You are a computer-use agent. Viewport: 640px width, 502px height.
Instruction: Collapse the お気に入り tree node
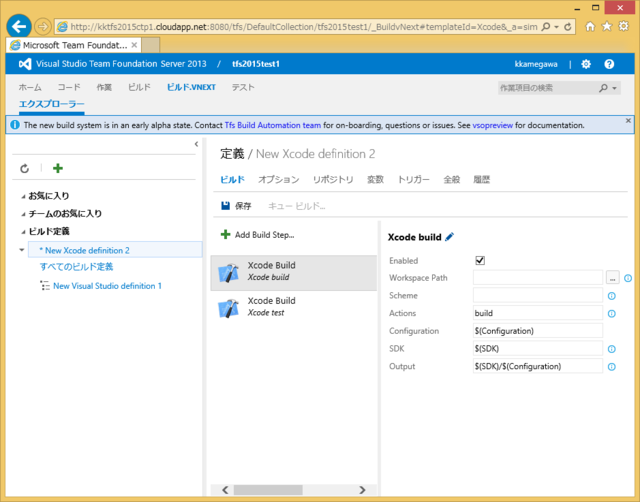23,196
